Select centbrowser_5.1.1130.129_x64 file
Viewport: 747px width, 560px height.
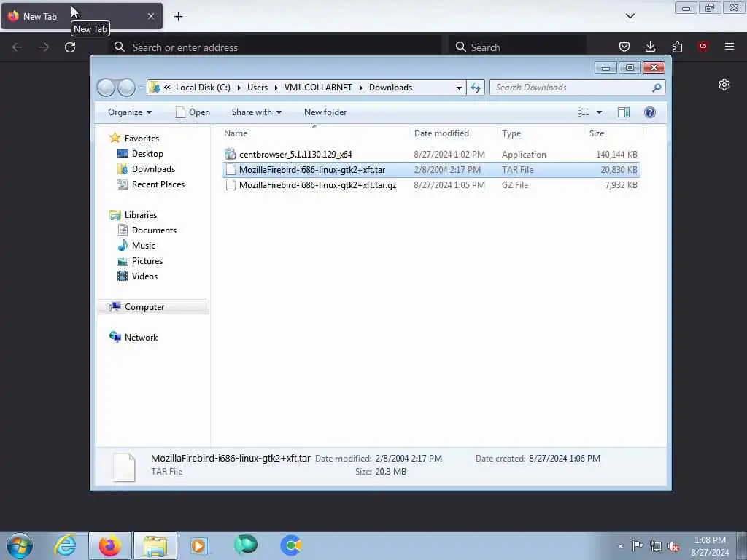tap(430, 155)
